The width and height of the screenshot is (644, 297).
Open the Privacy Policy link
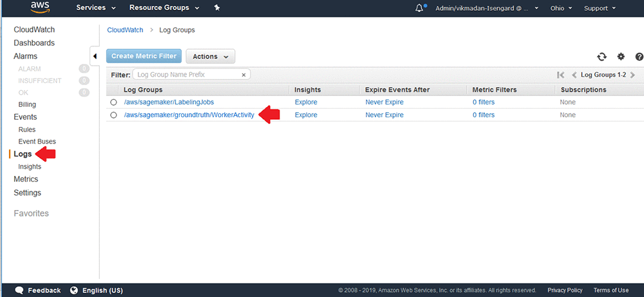pos(565,290)
